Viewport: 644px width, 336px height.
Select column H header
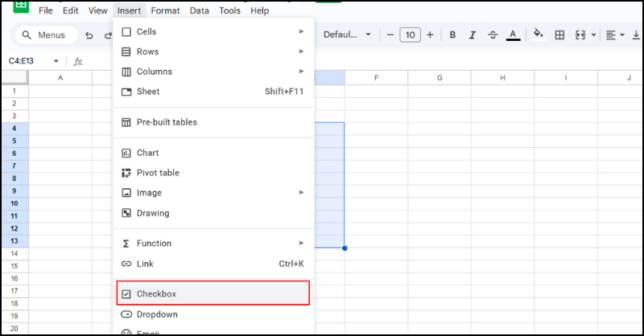point(502,77)
